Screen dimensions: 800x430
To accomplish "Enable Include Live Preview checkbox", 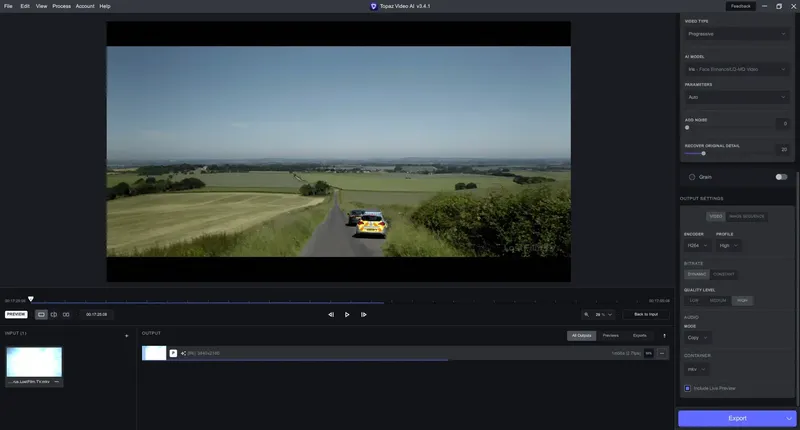I will 687,388.
